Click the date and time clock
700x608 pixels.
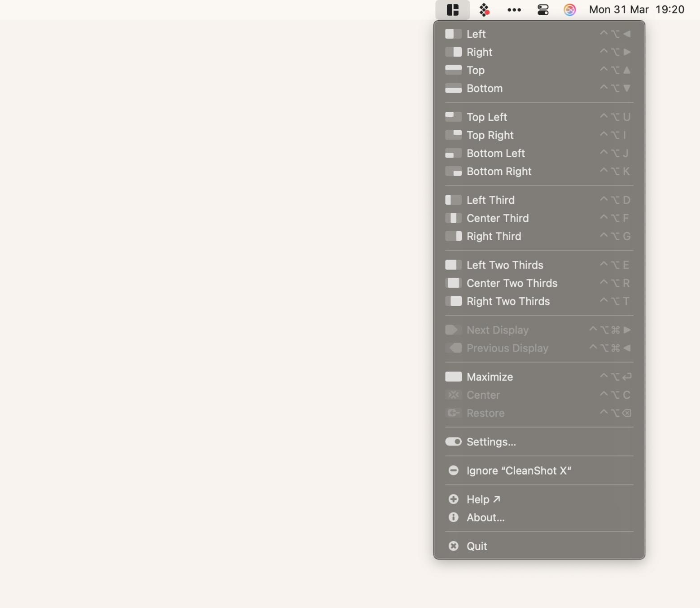636,10
